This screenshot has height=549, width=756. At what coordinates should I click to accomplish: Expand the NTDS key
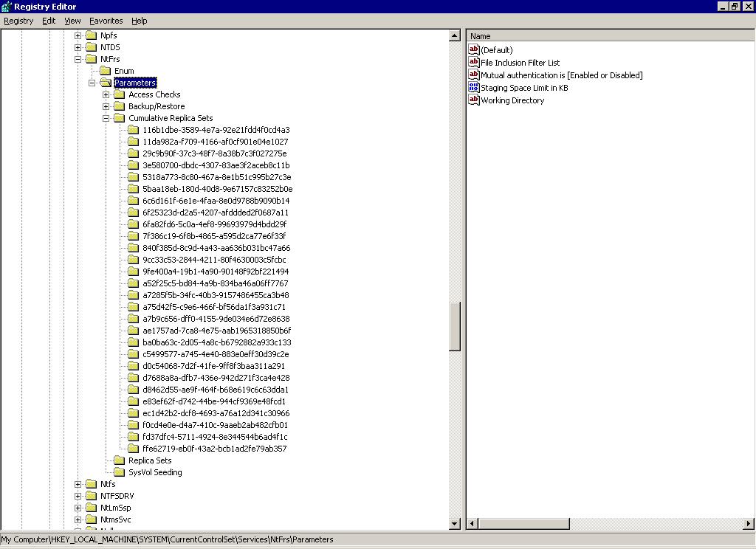78,47
